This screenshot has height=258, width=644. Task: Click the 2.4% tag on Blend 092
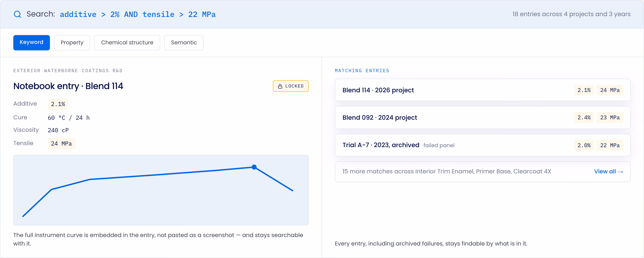coord(584,118)
